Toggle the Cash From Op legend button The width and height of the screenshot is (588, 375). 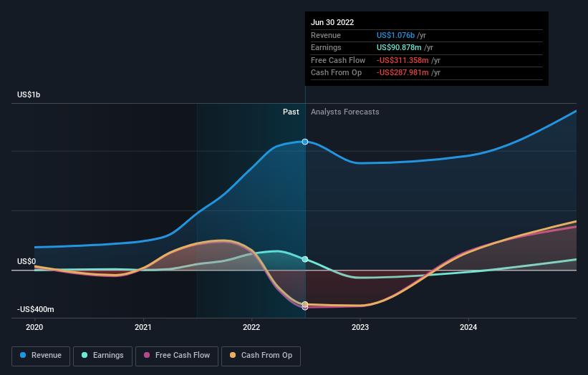point(261,356)
